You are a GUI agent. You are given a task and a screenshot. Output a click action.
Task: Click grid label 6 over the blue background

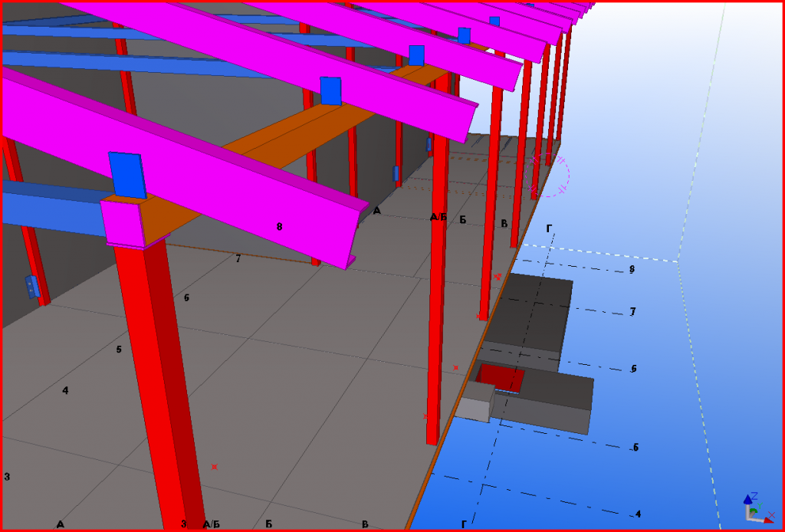633,369
